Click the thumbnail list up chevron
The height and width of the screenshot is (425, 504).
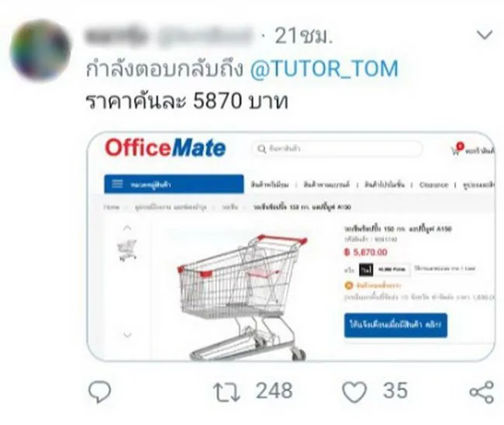pyautogui.click(x=127, y=228)
